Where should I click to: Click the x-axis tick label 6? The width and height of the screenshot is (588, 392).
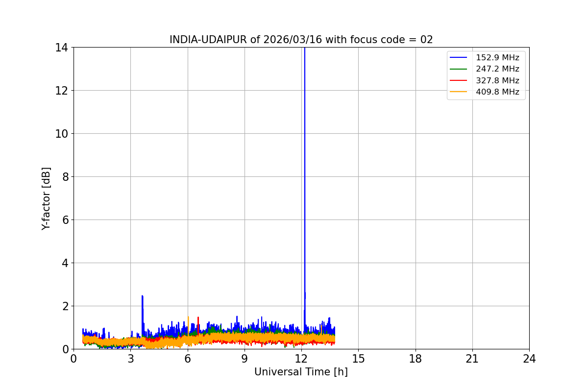(x=188, y=359)
